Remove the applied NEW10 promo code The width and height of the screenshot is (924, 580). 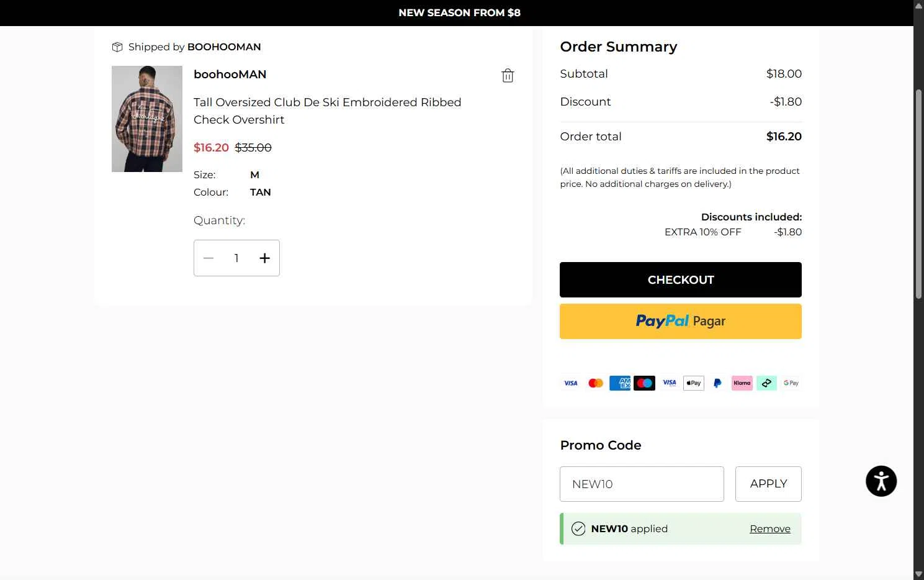point(769,529)
